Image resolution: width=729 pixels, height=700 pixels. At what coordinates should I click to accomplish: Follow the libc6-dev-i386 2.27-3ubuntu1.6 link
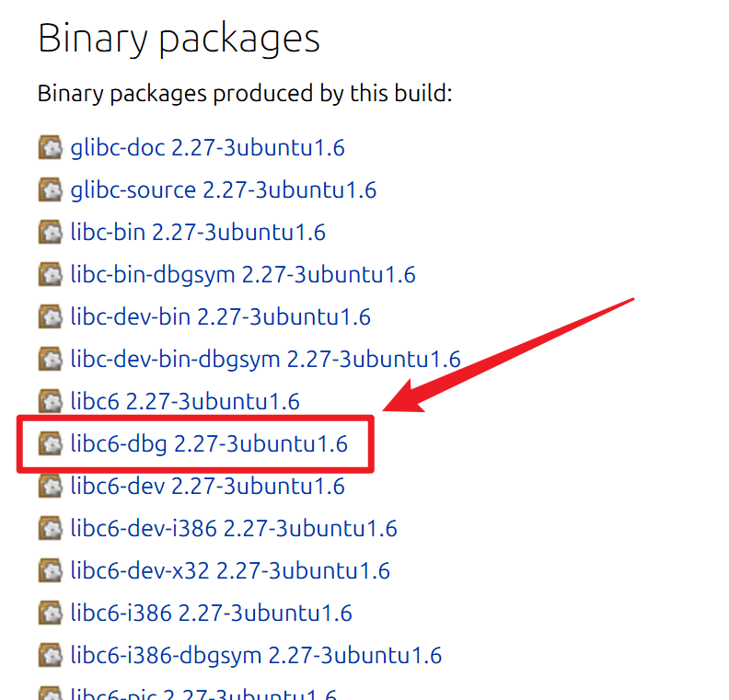coord(234,529)
